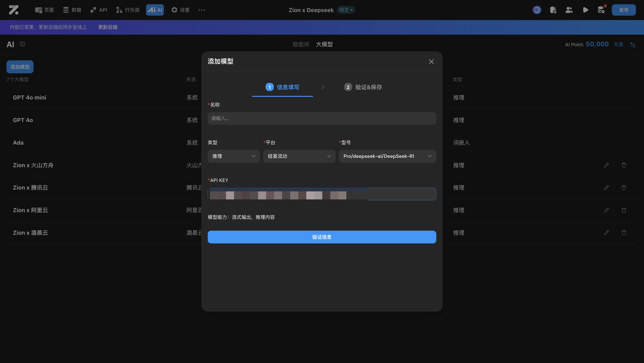Screen dimensions: 644x363
Task: Click the API KEY input field
Action: (322, 194)
